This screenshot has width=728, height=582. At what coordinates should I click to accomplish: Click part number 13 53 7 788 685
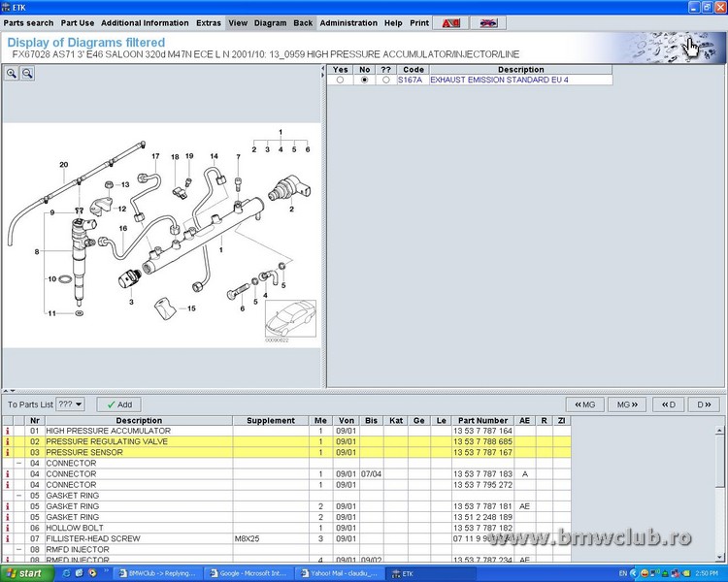482,441
